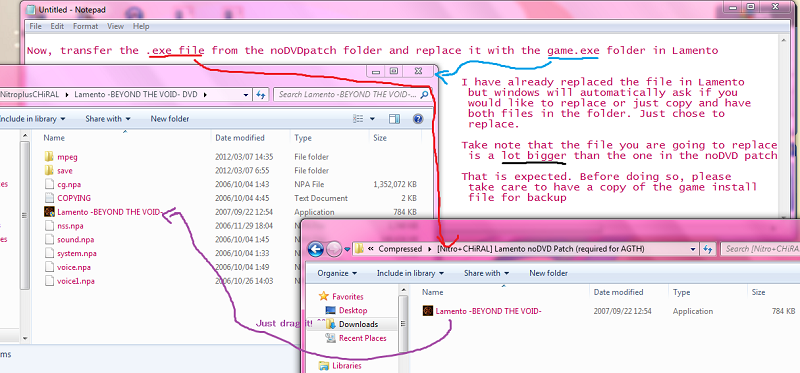Open Share with dropdown in DVD window

tap(108, 119)
